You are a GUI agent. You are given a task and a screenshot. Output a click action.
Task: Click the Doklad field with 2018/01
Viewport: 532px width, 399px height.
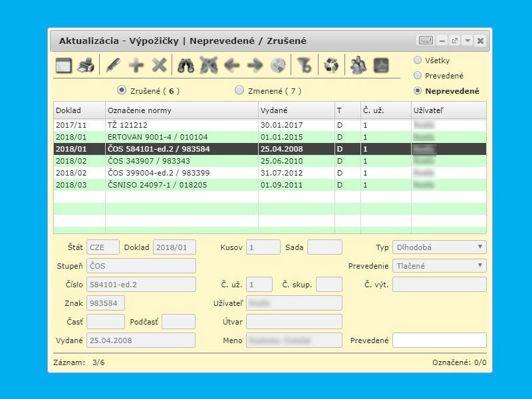[174, 247]
